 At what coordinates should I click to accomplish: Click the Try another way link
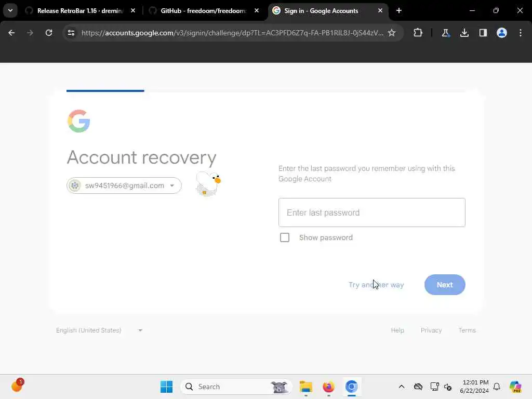[376, 285]
